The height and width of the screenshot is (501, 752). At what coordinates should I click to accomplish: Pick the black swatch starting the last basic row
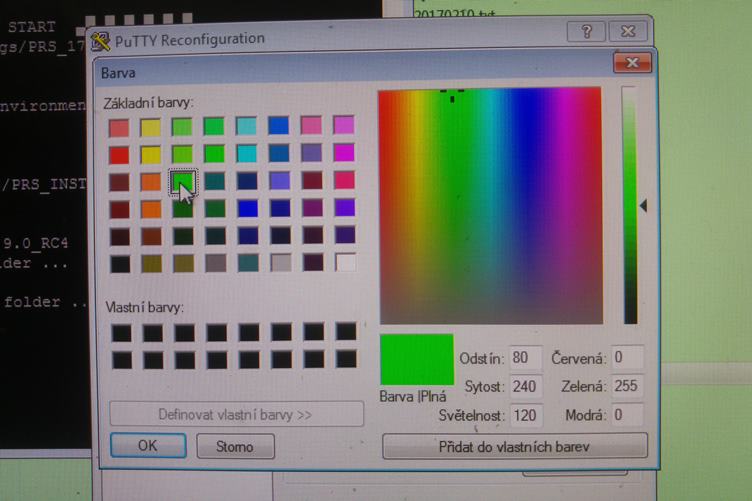click(x=120, y=265)
